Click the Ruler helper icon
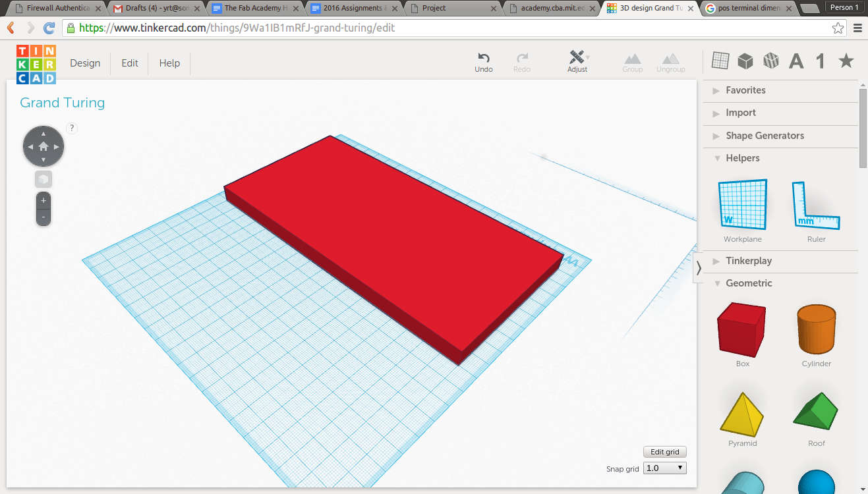This screenshot has width=868, height=494. tap(816, 206)
